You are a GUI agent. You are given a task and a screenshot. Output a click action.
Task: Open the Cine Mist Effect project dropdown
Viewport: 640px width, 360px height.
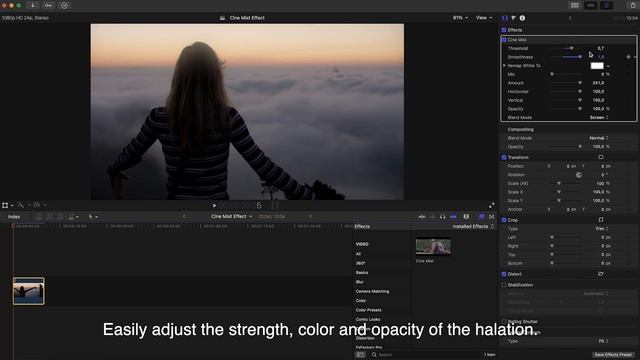(231, 216)
